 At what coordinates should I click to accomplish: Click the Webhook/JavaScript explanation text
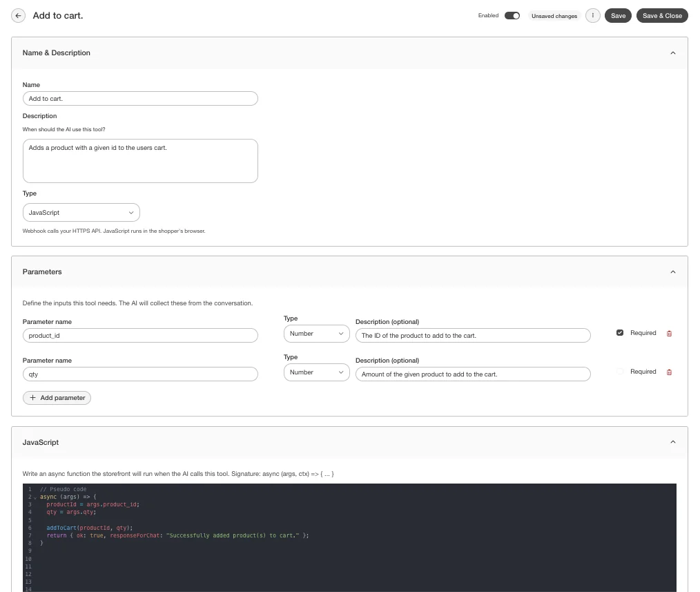coord(114,231)
